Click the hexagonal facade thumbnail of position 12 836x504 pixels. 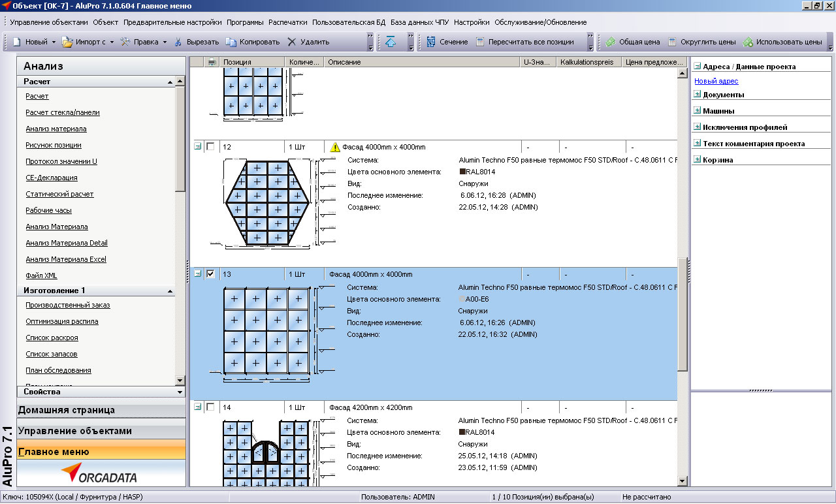266,202
